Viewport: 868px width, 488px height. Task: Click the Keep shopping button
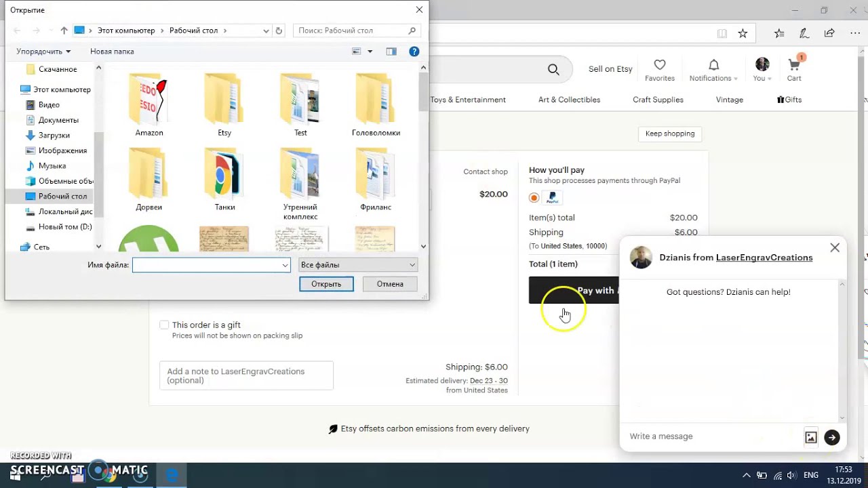click(670, 134)
